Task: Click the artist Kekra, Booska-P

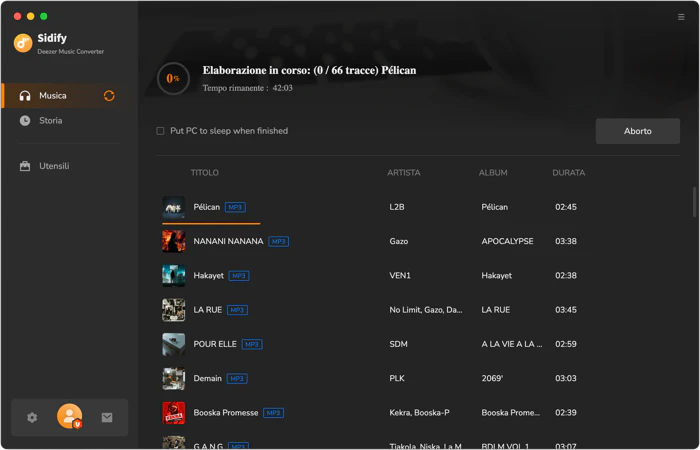Action: tap(419, 413)
